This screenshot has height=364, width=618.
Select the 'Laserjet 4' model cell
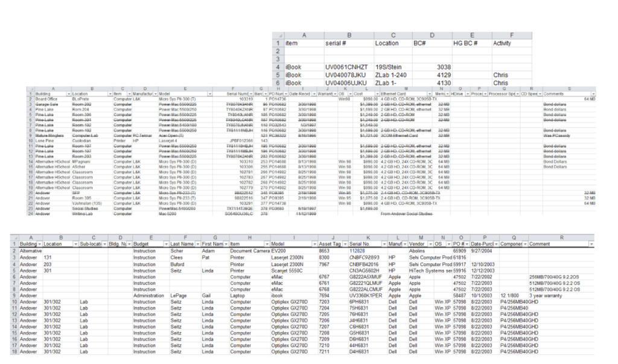coord(185,141)
